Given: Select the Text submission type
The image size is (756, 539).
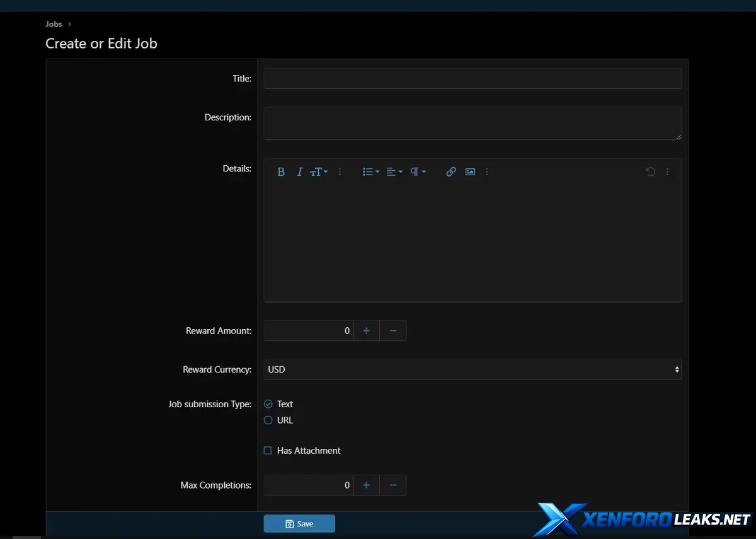Looking at the screenshot, I should click(268, 404).
